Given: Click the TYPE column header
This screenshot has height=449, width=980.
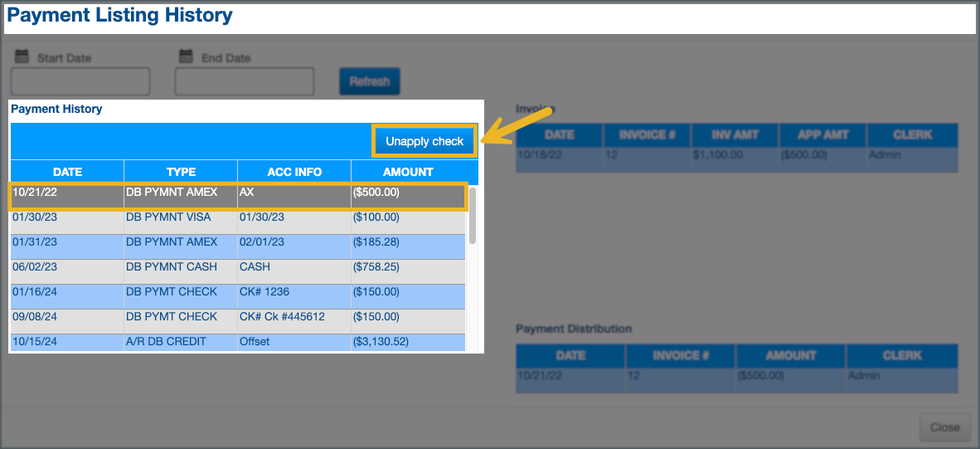Looking at the screenshot, I should 181,172.
